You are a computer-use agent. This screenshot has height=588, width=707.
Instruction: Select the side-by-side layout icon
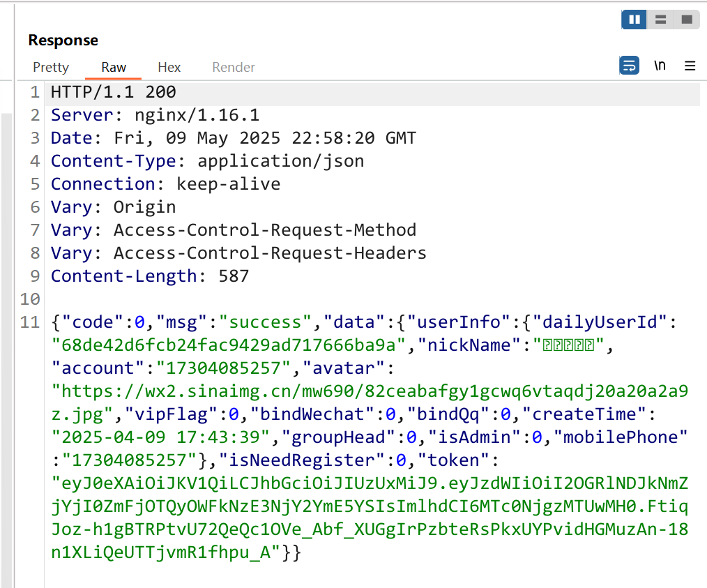click(x=634, y=20)
